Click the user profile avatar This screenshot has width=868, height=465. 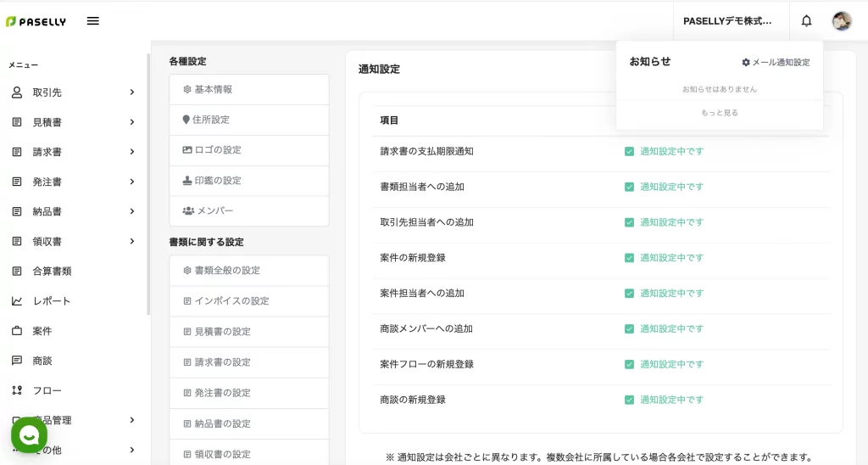click(841, 21)
